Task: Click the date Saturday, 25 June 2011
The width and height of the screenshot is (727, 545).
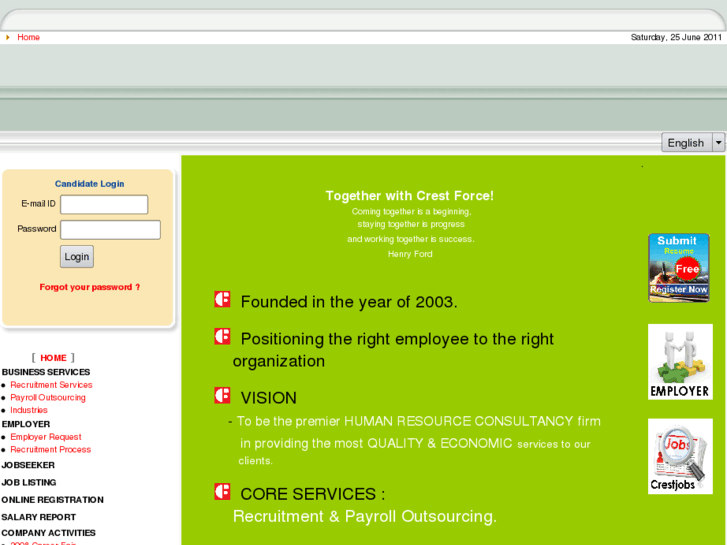Action: (x=676, y=37)
